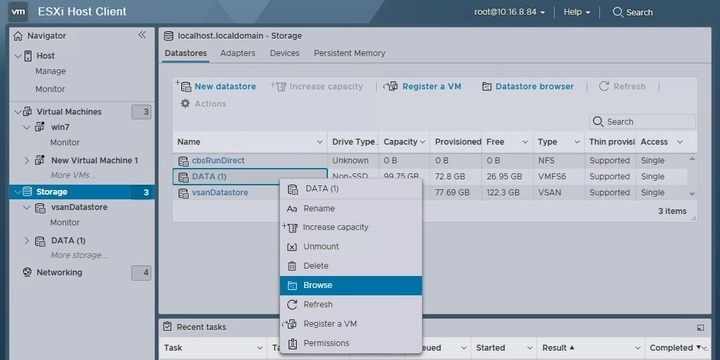Click the localhost Storage title icon
The width and height of the screenshot is (720, 360).
pyautogui.click(x=169, y=36)
